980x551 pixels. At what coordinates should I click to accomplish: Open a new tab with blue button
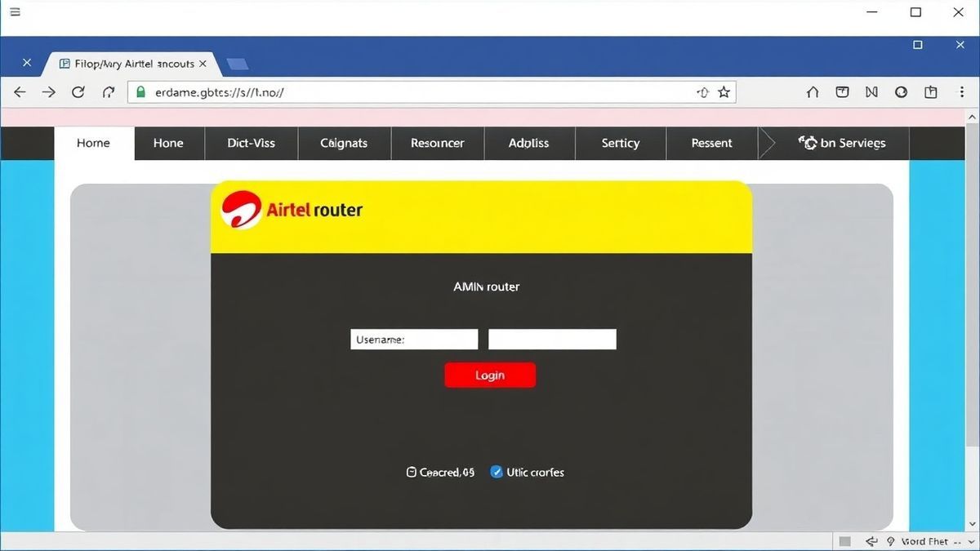pos(237,64)
